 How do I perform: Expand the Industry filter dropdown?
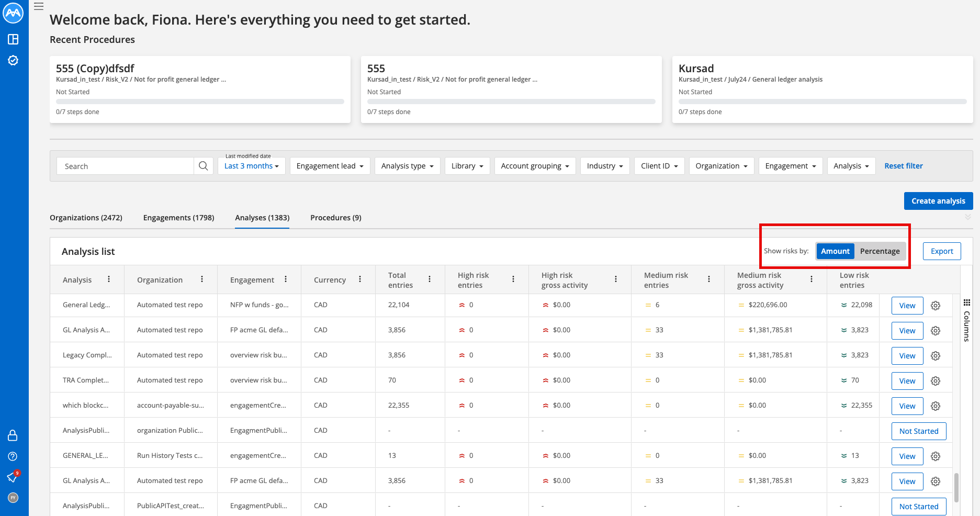(x=605, y=166)
